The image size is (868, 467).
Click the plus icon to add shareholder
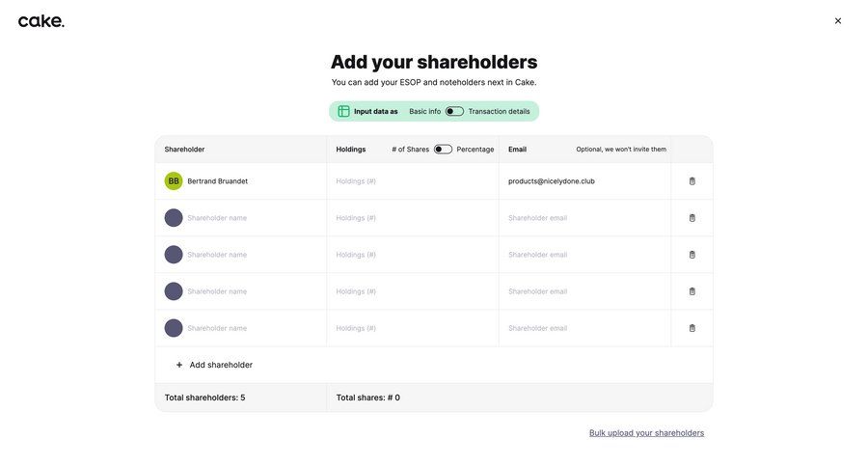[179, 365]
